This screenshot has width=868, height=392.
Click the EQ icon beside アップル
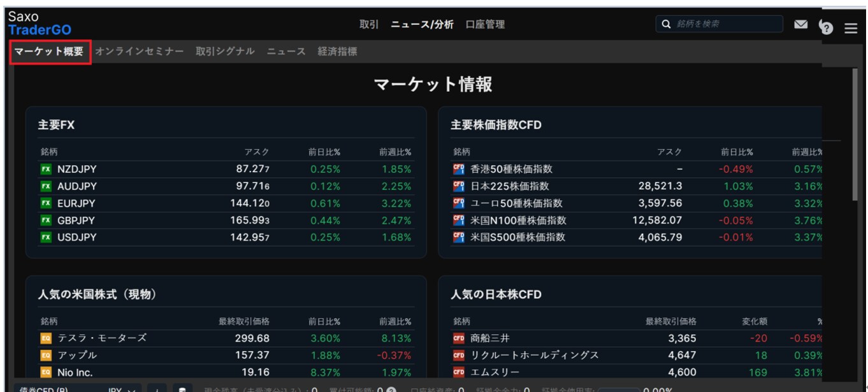click(46, 356)
